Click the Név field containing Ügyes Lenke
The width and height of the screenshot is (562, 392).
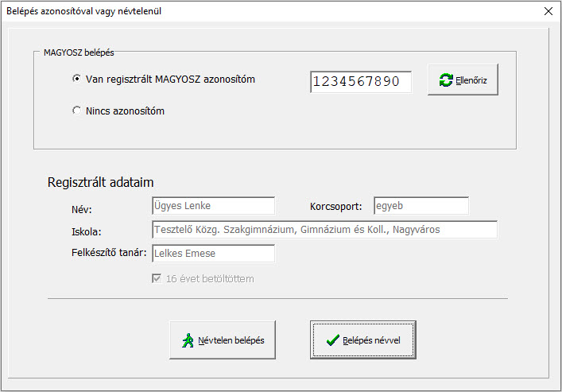(214, 205)
